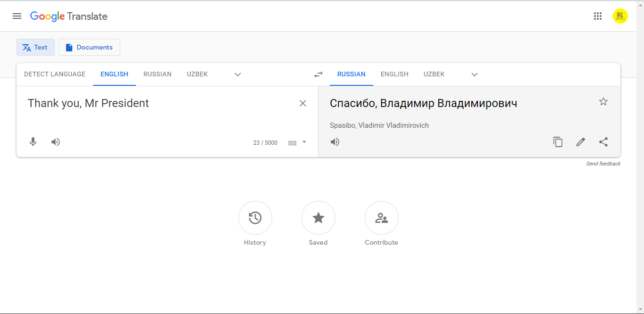Listen to the Russian translation
Image resolution: width=644 pixels, height=314 pixels.
click(x=335, y=142)
